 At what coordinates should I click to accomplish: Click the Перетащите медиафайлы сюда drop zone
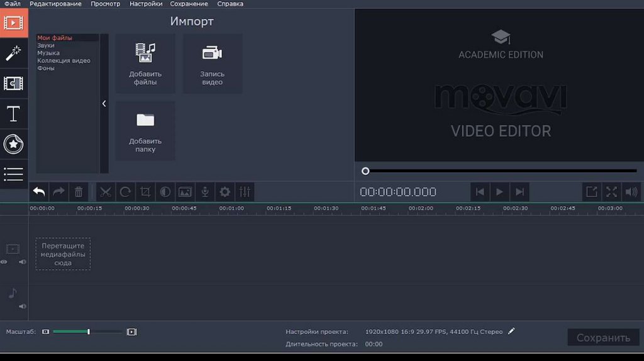click(x=63, y=254)
